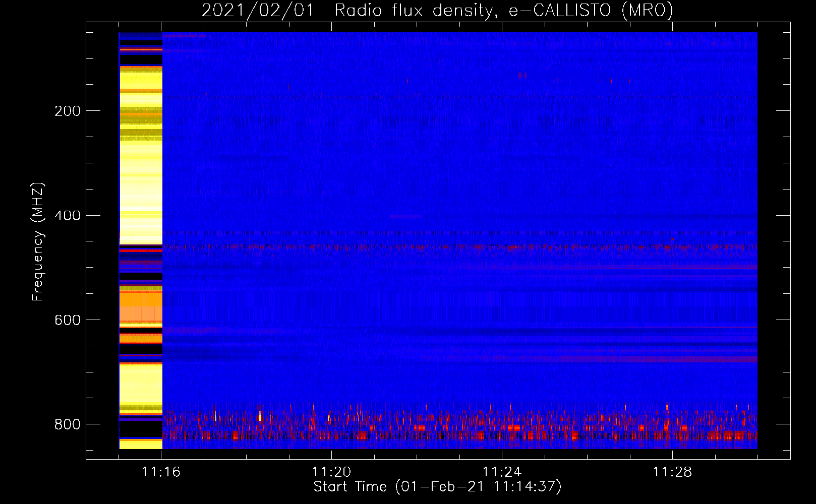Screen dimensions: 816x504
Task: Click the x-axis label starting "Start Time"
Action: (x=437, y=487)
